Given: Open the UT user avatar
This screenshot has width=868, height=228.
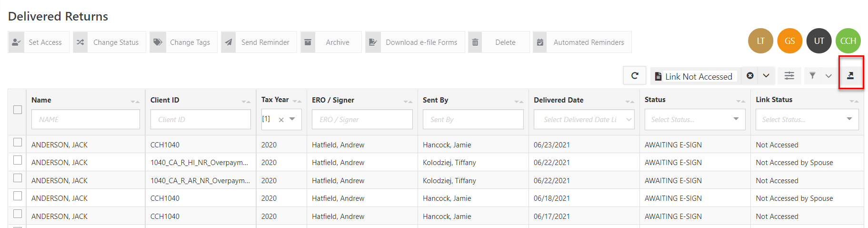Looking at the screenshot, I should point(819,41).
